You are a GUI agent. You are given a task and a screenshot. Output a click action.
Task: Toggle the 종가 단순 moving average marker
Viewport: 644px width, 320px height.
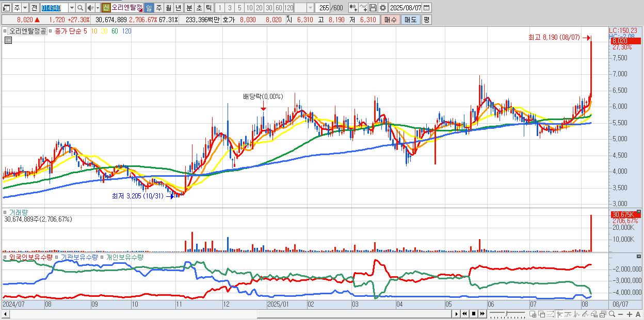click(51, 31)
